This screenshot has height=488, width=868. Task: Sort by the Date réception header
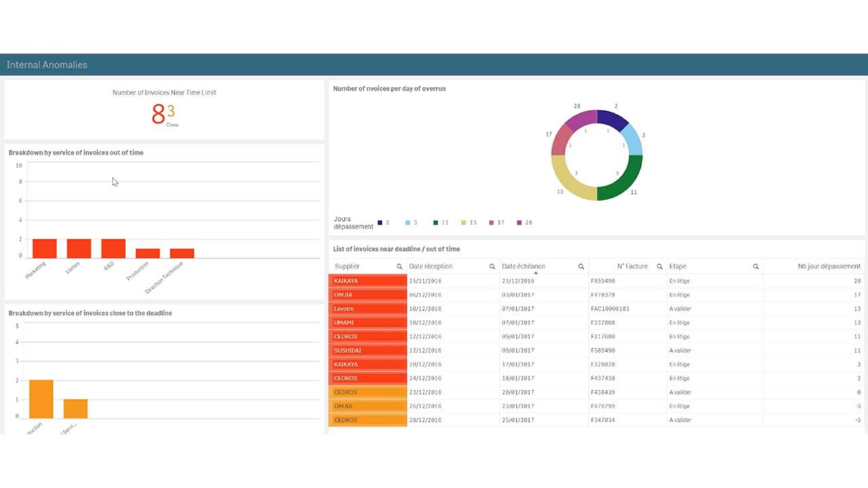(x=431, y=266)
